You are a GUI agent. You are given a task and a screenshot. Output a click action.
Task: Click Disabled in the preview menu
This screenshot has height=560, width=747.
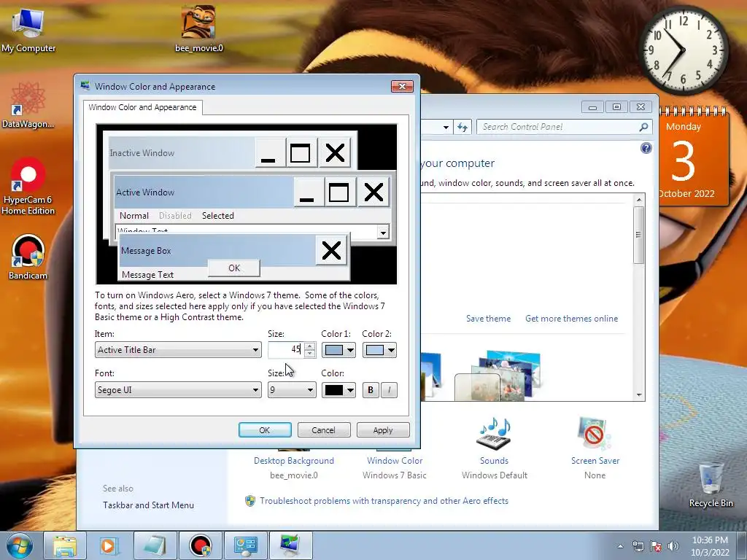(x=175, y=216)
